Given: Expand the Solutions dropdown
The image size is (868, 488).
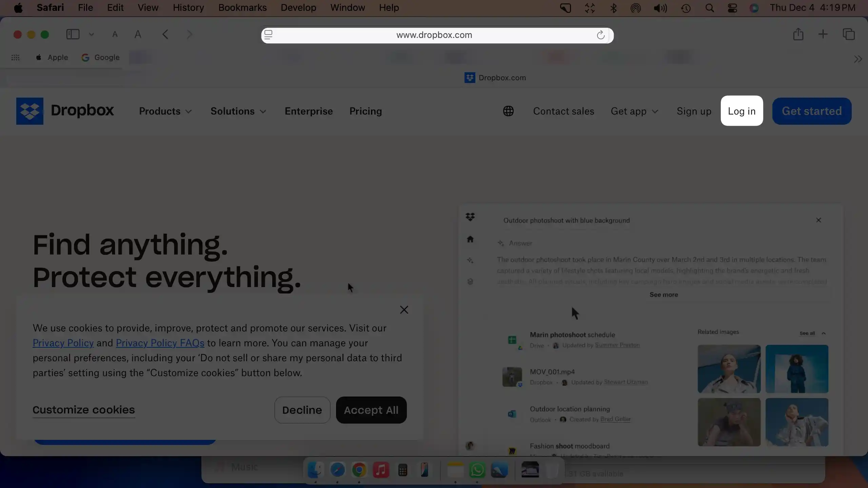Looking at the screenshot, I should [238, 111].
